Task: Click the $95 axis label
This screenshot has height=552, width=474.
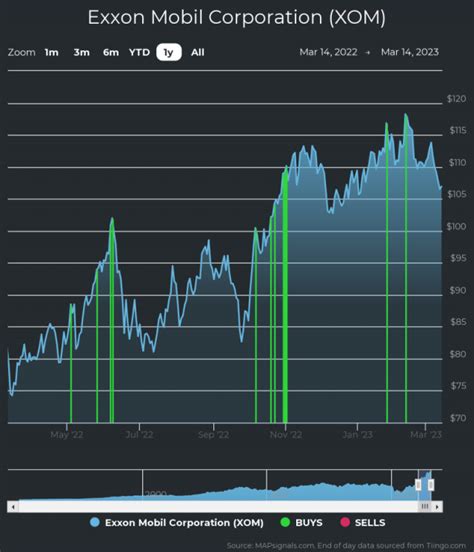Action: pos(458,258)
